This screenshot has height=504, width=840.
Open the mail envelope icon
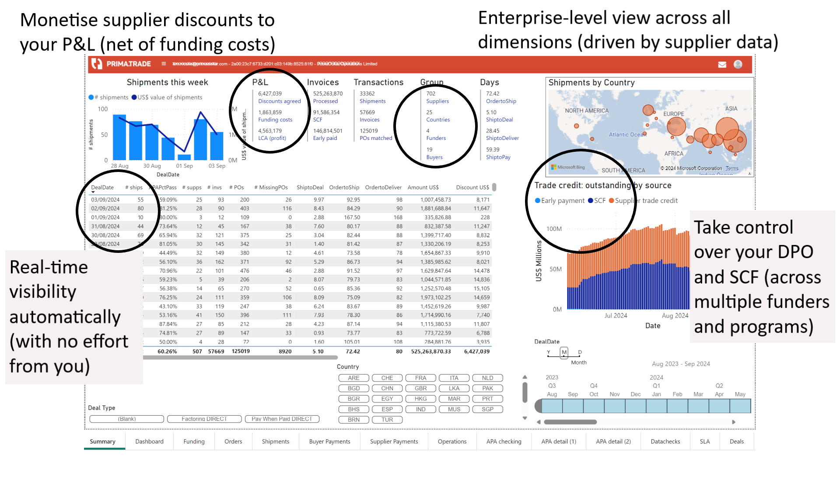[722, 65]
